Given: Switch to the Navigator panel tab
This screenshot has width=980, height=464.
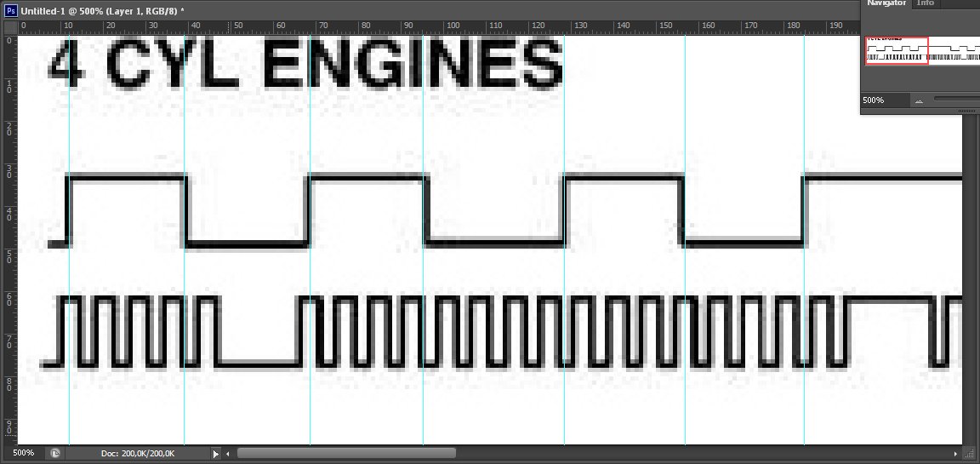Looking at the screenshot, I should tap(886, 3).
